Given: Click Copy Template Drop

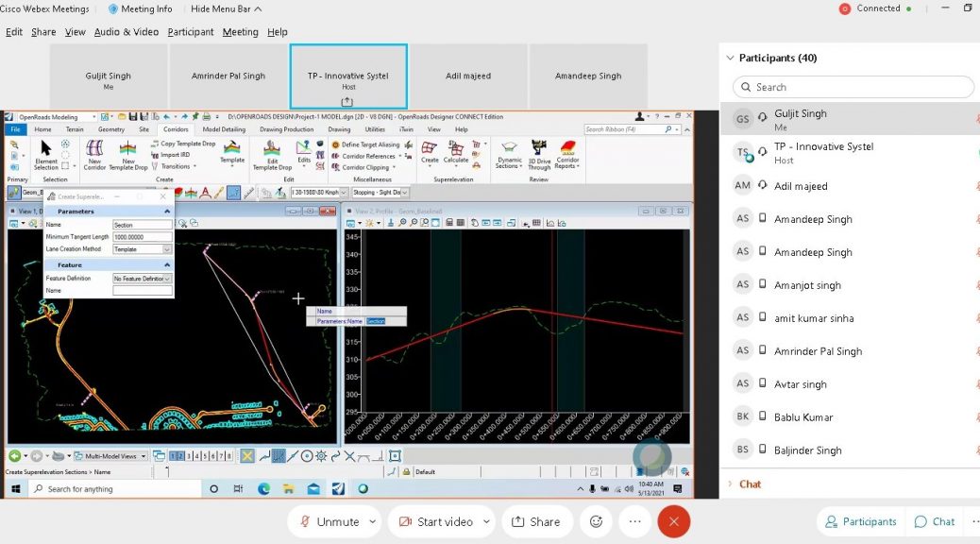Looking at the screenshot, I should [x=183, y=144].
